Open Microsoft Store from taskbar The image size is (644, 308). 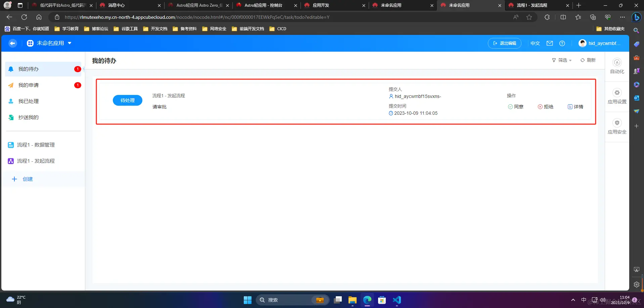tap(382, 300)
